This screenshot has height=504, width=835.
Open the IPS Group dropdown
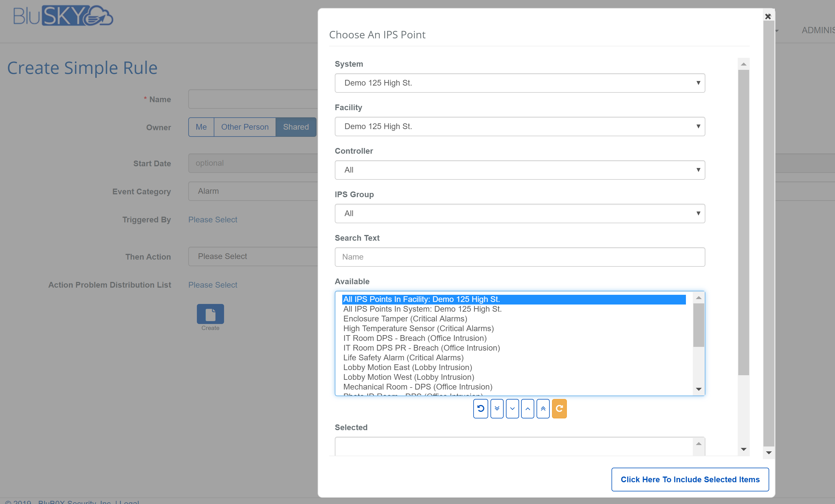coord(519,213)
